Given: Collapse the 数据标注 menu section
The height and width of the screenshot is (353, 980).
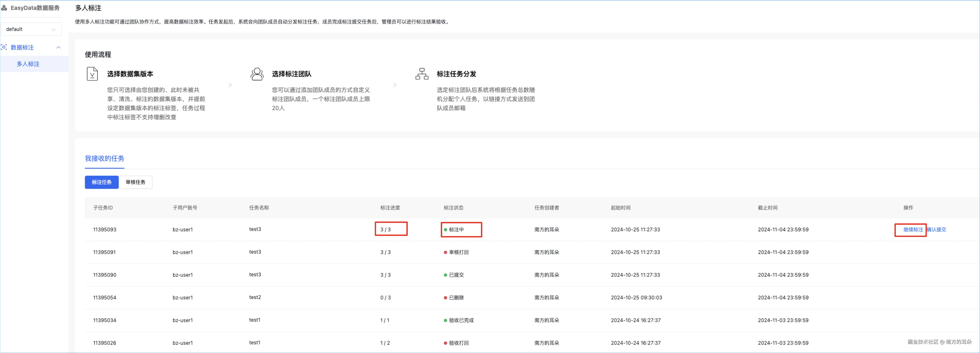Looking at the screenshot, I should [x=58, y=47].
